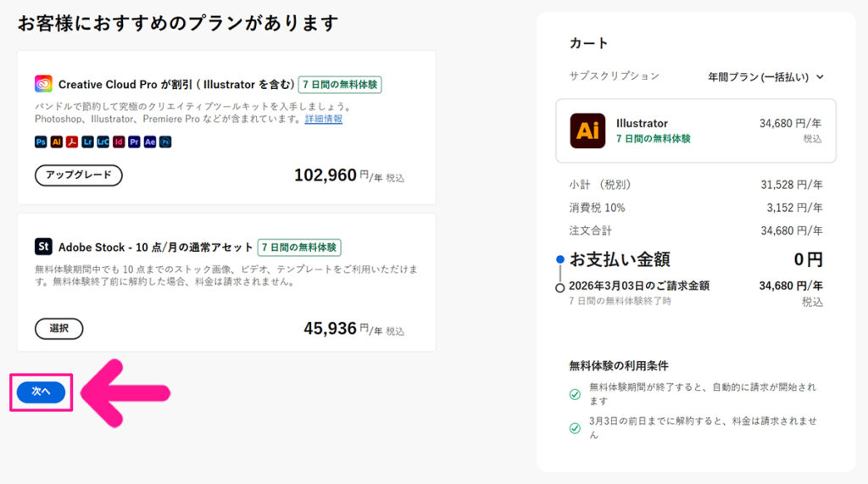The height and width of the screenshot is (484, 868).
Task: Click the 注文合計 label
Action: (591, 231)
